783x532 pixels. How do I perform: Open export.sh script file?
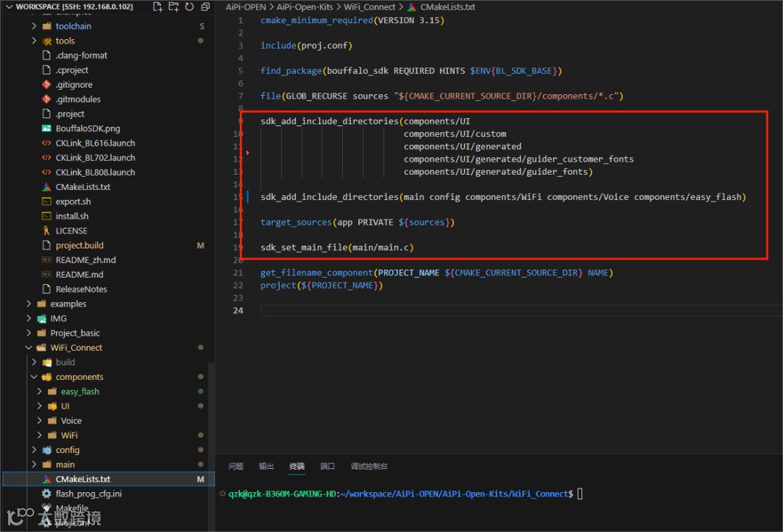tap(73, 201)
